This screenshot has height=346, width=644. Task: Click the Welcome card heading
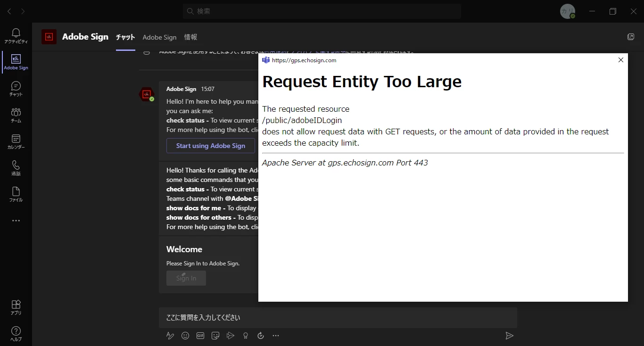(184, 249)
